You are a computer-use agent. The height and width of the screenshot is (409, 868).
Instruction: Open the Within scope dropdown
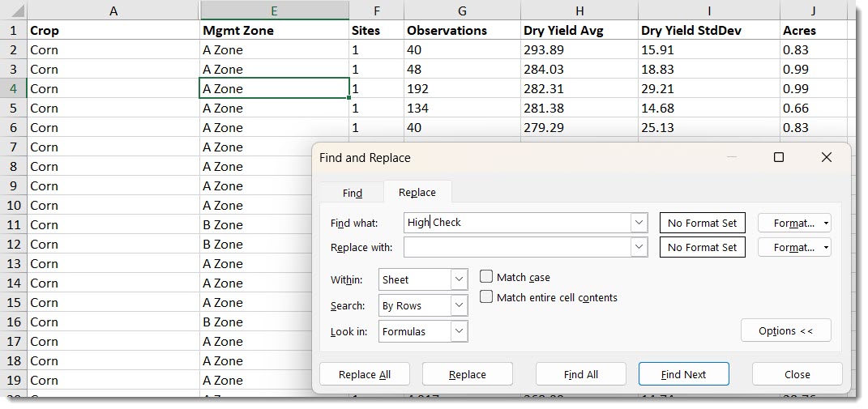460,279
